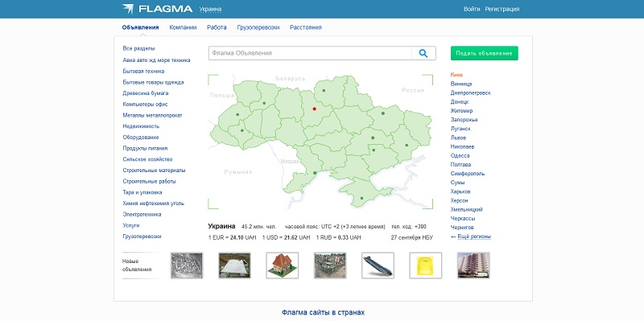
Task: Open the black conveyor belt thumbnail
Action: click(378, 265)
